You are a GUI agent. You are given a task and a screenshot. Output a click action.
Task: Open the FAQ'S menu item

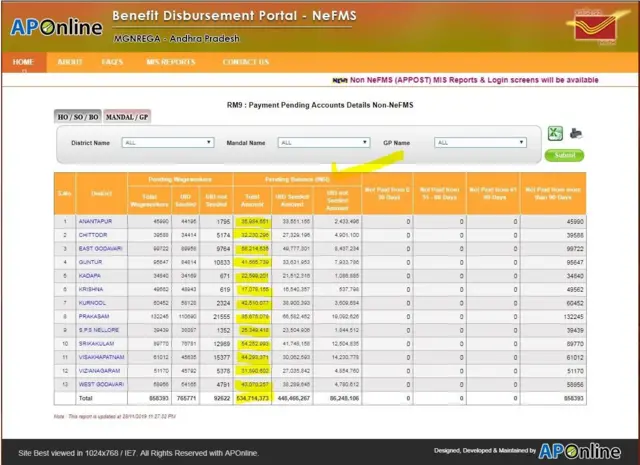point(113,62)
